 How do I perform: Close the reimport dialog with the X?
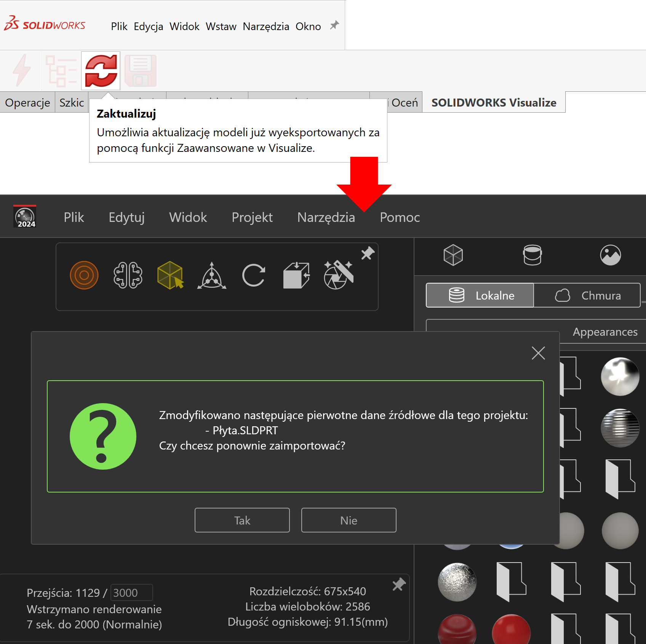click(538, 353)
